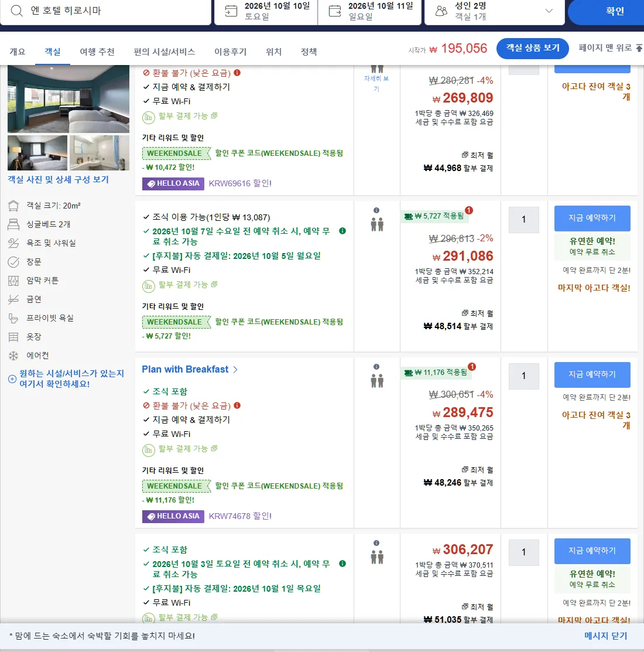Click red info icon beside first 환불 불가
This screenshot has height=652, width=644.
(237, 73)
